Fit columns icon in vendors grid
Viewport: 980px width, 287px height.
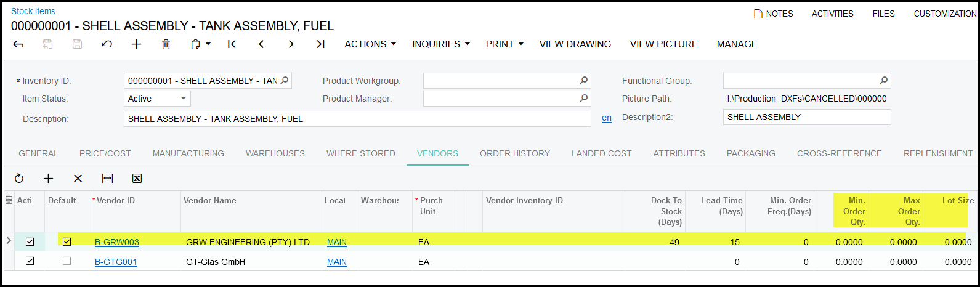coord(107,179)
